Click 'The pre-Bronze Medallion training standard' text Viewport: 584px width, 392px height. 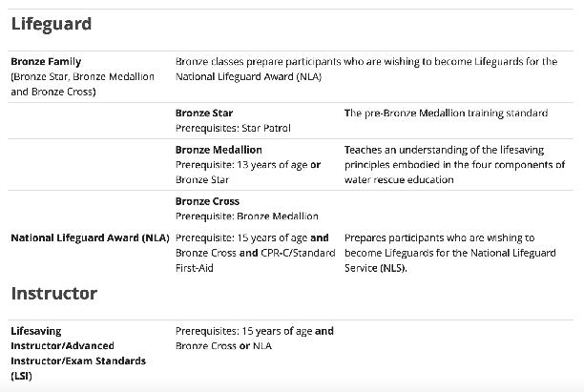pos(446,113)
